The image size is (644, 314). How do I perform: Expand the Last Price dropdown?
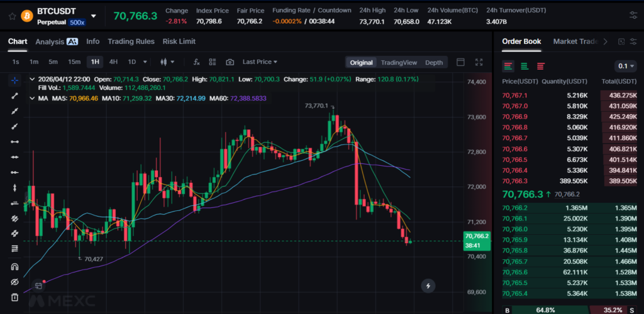260,62
